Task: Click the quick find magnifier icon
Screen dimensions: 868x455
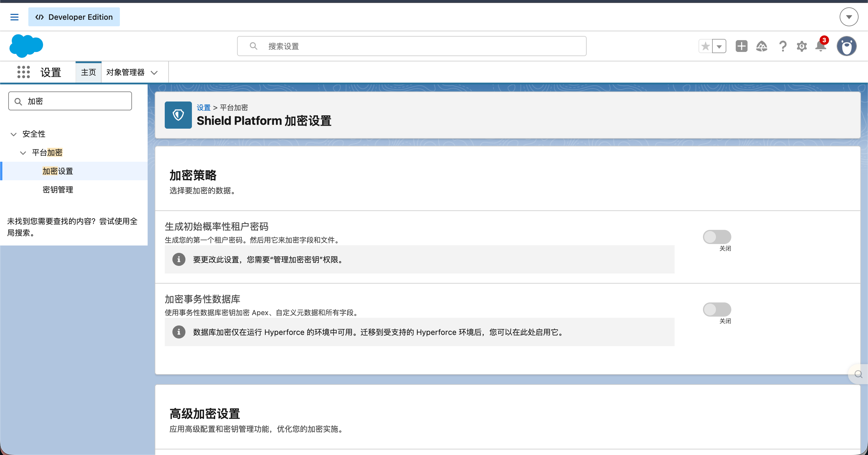Action: [18, 102]
